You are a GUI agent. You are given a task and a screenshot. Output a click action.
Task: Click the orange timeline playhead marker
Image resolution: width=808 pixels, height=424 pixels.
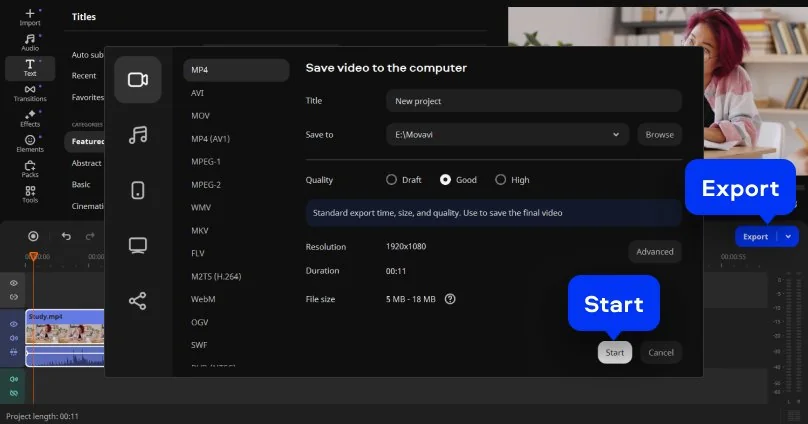[x=33, y=256]
